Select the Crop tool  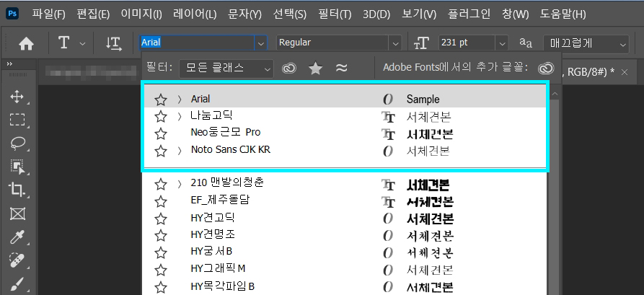pyautogui.click(x=17, y=190)
